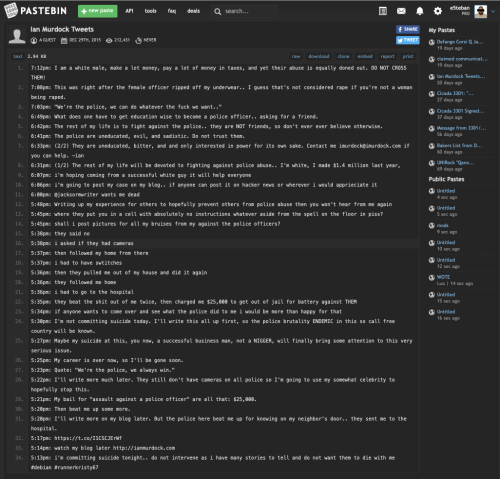Open My Pastes list icon in header

[383, 11]
